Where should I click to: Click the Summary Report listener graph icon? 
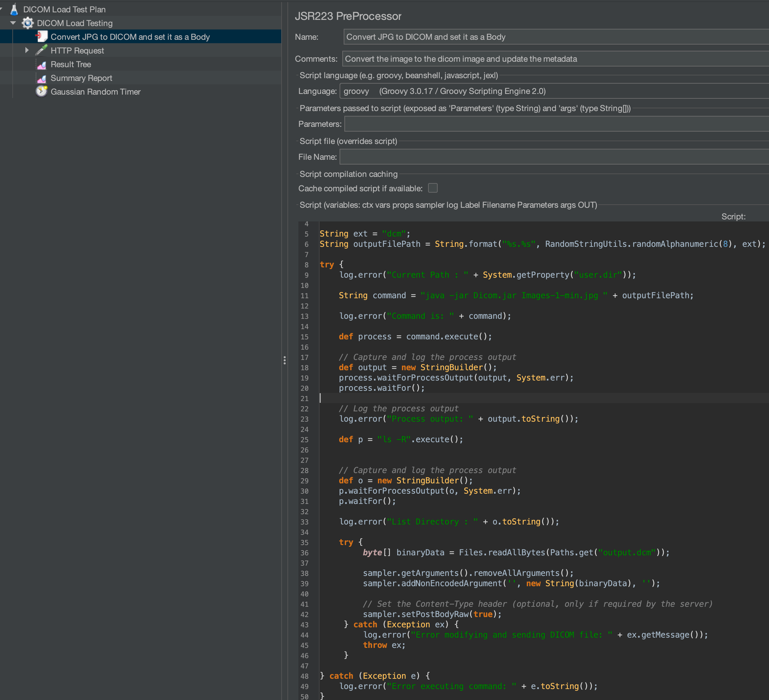pos(42,78)
